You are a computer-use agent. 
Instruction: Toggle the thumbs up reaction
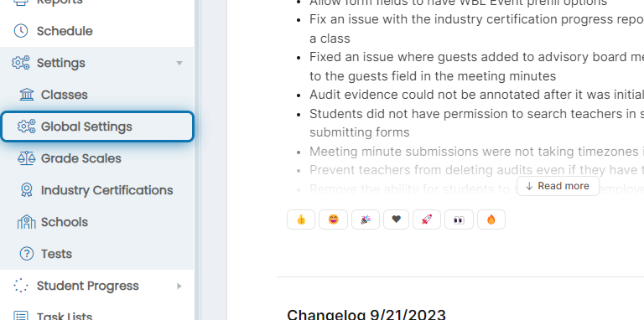pyautogui.click(x=301, y=219)
